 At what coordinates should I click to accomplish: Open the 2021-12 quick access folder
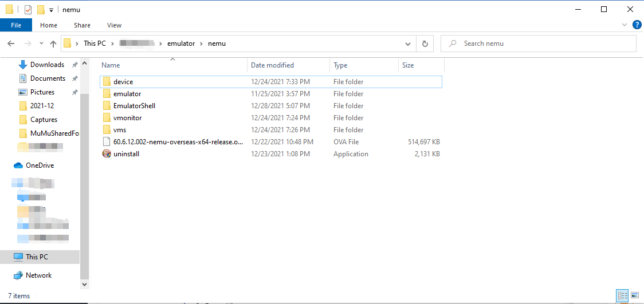pos(42,105)
